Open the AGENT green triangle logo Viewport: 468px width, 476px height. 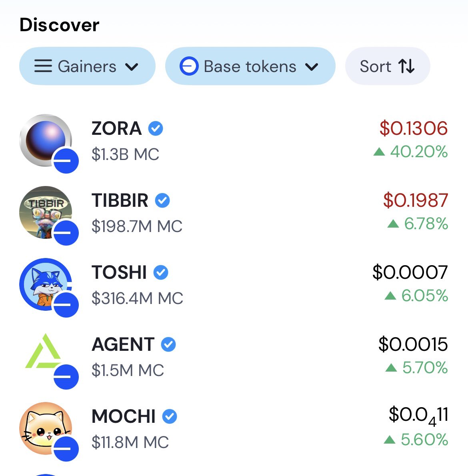[44, 351]
